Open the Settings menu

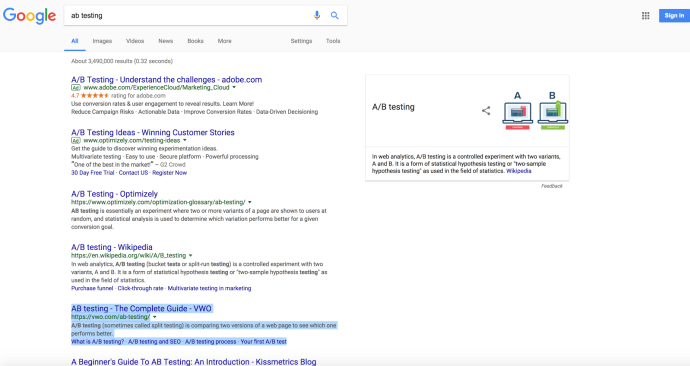[301, 41]
